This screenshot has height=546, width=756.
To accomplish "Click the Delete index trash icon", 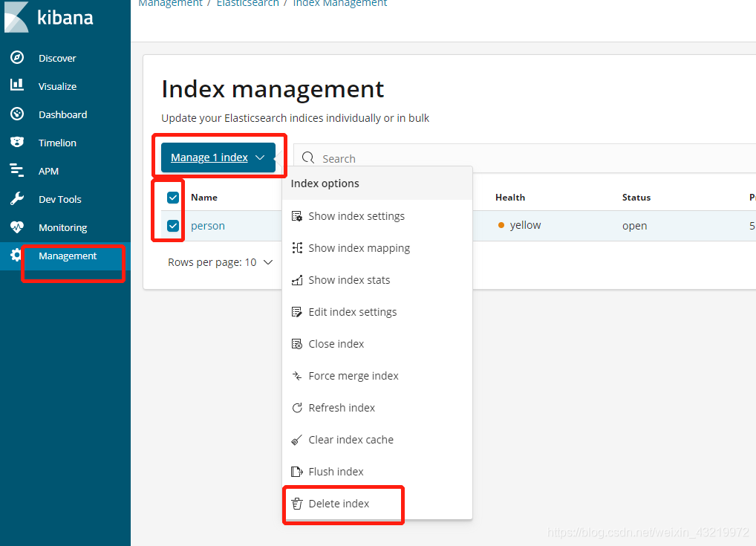I will (297, 504).
